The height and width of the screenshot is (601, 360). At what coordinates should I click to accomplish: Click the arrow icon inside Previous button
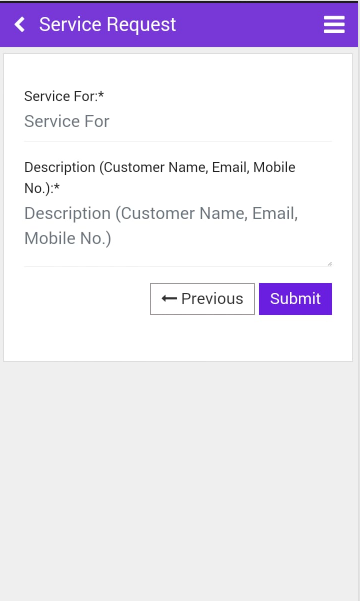point(169,298)
